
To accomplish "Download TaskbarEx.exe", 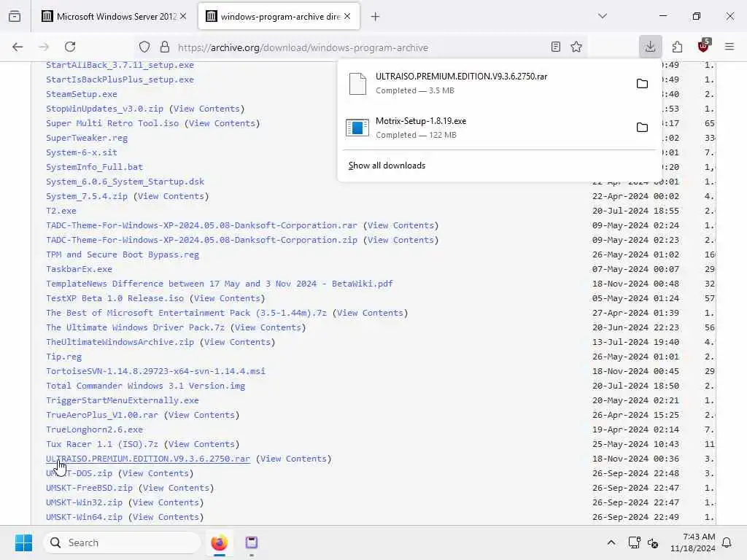I will pos(79,269).
